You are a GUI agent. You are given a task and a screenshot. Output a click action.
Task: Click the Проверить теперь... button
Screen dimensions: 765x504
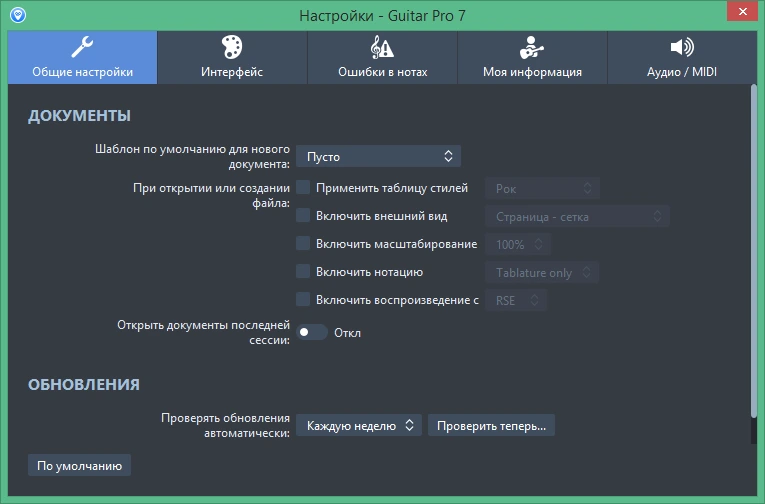coord(491,425)
